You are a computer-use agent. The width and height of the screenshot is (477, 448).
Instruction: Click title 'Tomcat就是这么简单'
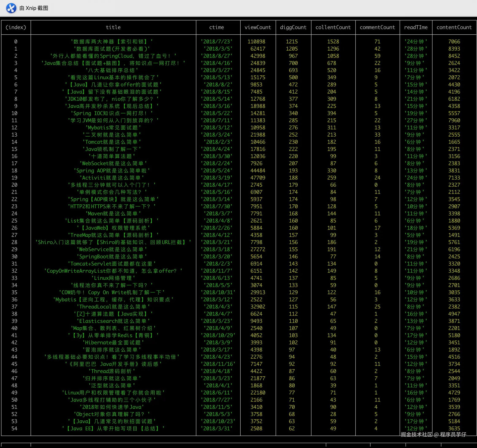[x=112, y=142]
